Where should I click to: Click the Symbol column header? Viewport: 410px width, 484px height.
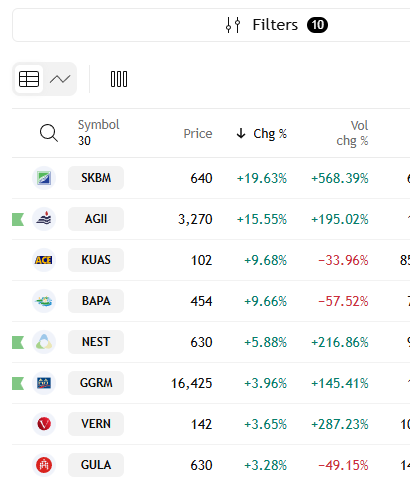[x=98, y=132]
